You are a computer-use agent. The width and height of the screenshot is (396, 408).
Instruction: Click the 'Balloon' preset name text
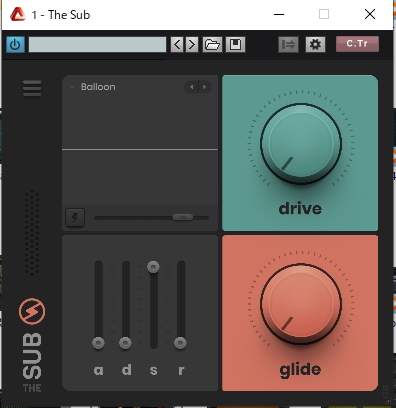click(x=98, y=87)
